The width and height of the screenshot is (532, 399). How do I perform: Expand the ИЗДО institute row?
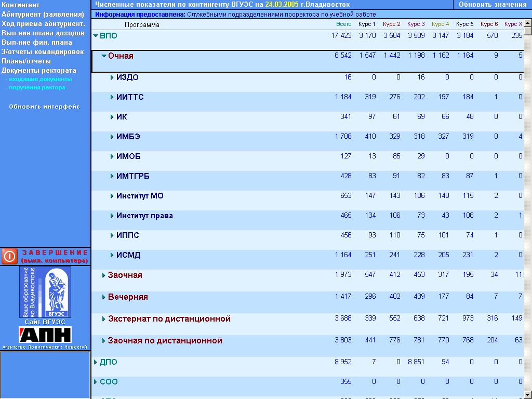click(112, 77)
